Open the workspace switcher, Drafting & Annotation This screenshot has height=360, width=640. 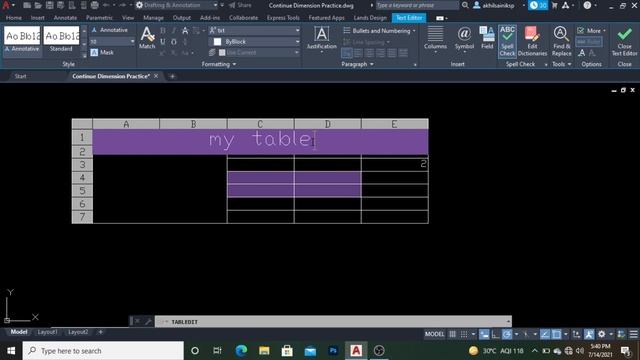(x=176, y=5)
